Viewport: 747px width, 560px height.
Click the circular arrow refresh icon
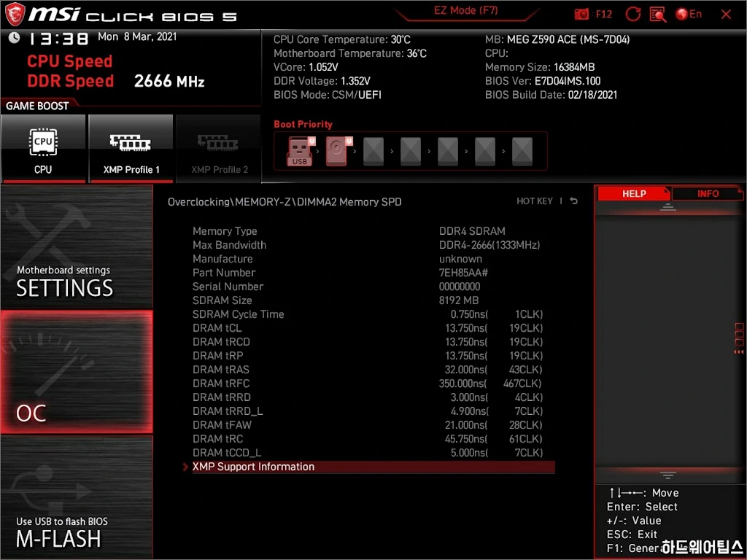(633, 14)
